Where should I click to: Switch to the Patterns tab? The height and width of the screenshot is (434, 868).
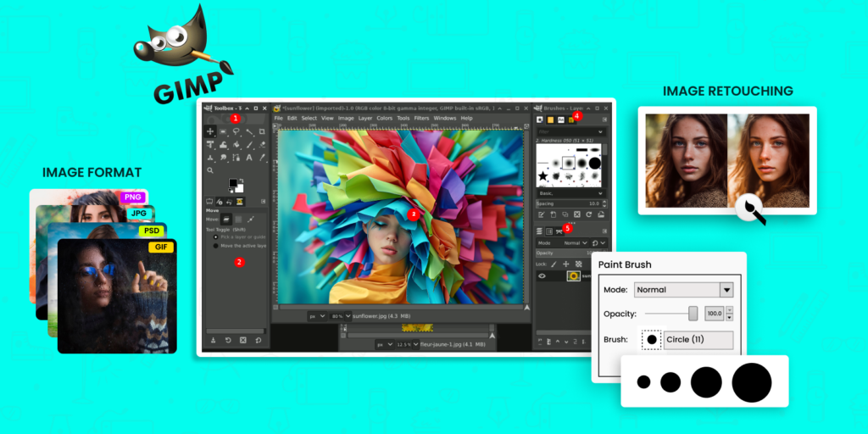[x=550, y=120]
